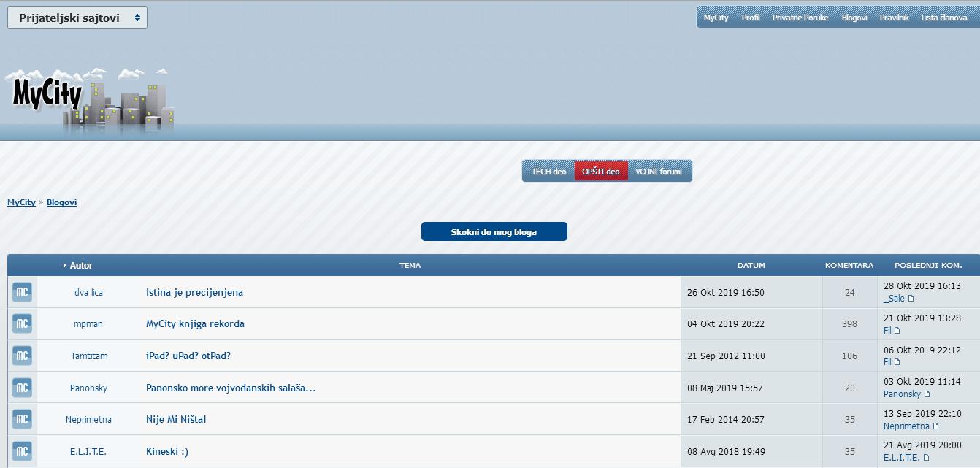980x468 pixels.
Task: Open last comment icon beside Fil dated 21 Okt
Action: (x=897, y=331)
